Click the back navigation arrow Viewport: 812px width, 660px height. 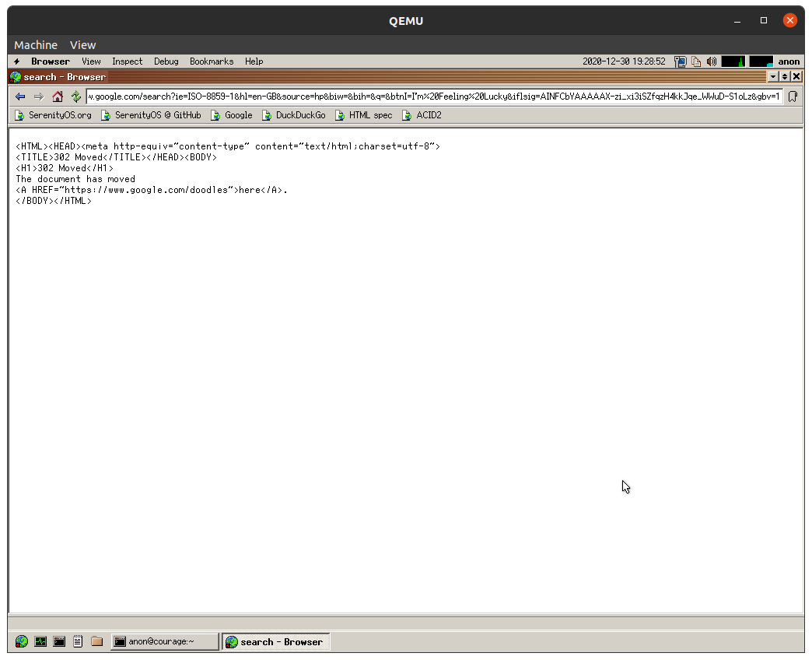pyautogui.click(x=20, y=97)
